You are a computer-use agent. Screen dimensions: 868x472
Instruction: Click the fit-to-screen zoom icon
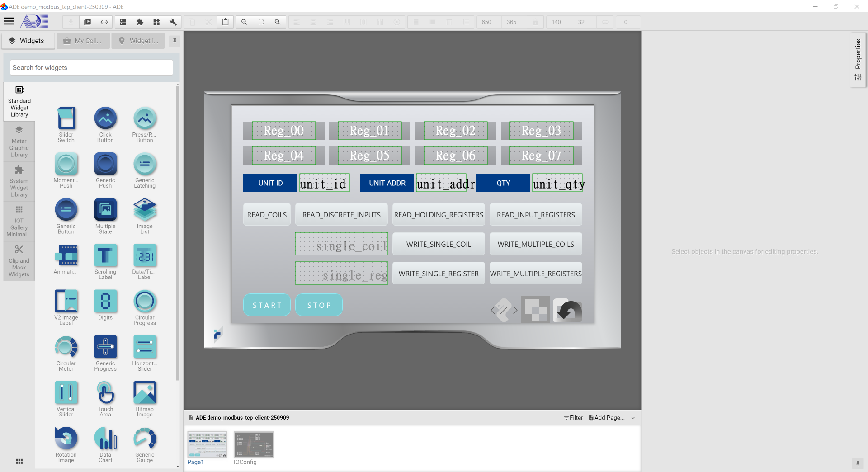(x=261, y=22)
